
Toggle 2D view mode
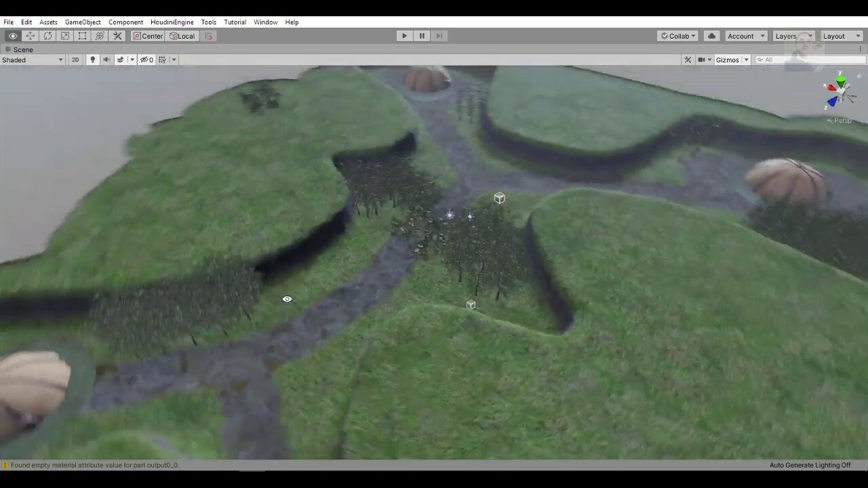pos(75,60)
